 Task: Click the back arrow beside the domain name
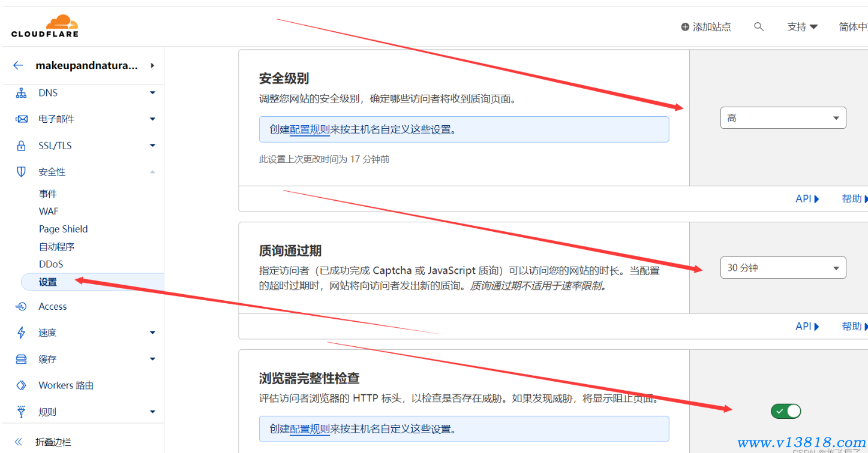coord(18,65)
